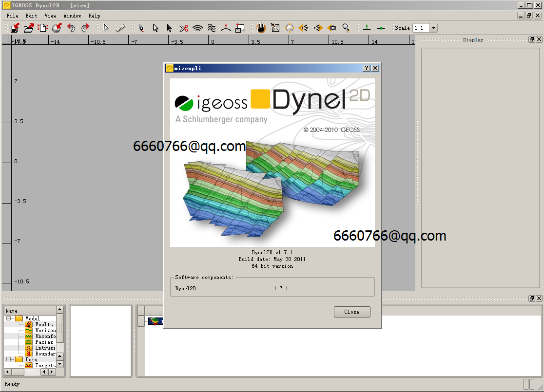
Task: Click the tree horizontal scroll-left arrow
Action: [8, 372]
